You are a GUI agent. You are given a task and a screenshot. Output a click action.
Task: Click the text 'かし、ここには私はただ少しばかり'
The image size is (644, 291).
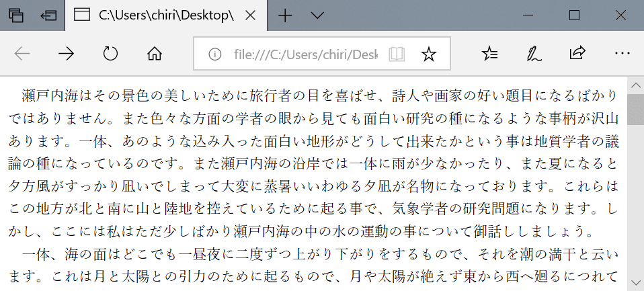pos(121,232)
